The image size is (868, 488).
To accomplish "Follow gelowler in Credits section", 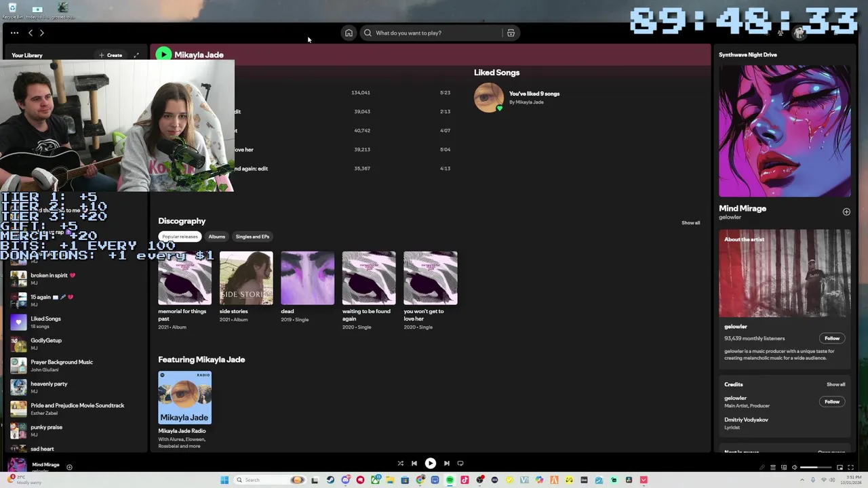I will pyautogui.click(x=832, y=401).
